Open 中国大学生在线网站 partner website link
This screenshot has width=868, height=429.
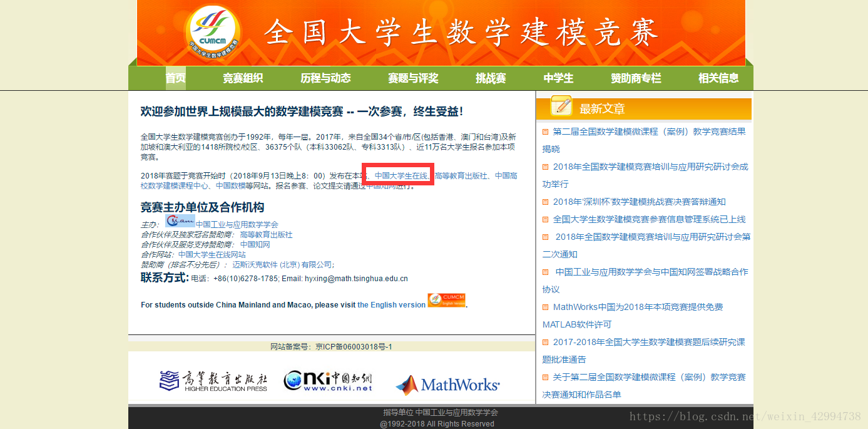point(212,255)
